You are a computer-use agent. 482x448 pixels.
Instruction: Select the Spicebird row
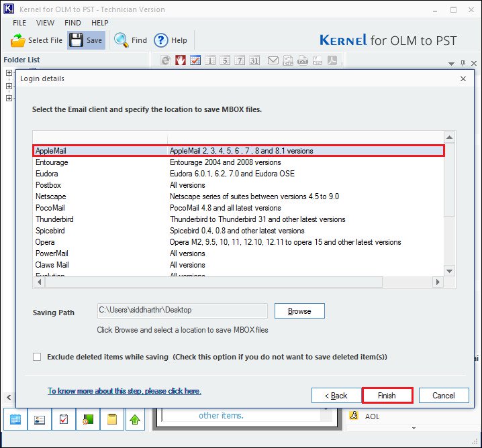[238, 230]
